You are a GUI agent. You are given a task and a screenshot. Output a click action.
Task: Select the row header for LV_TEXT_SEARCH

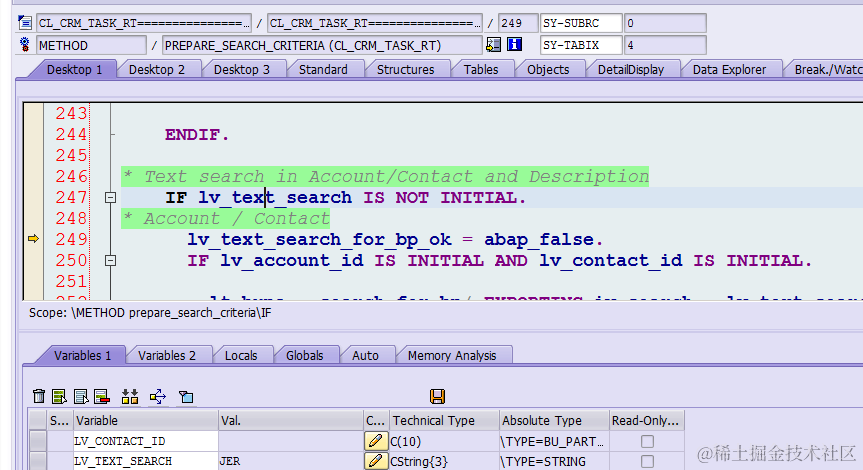click(x=38, y=461)
